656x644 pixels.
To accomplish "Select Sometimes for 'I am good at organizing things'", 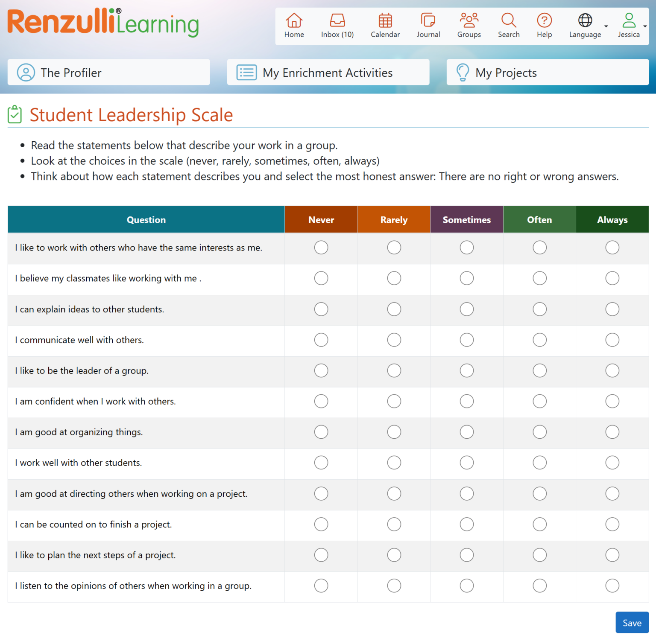I will [x=466, y=431].
